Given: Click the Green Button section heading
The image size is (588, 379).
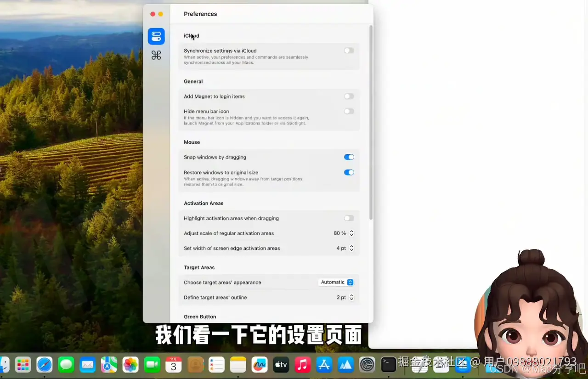Looking at the screenshot, I should [200, 317].
